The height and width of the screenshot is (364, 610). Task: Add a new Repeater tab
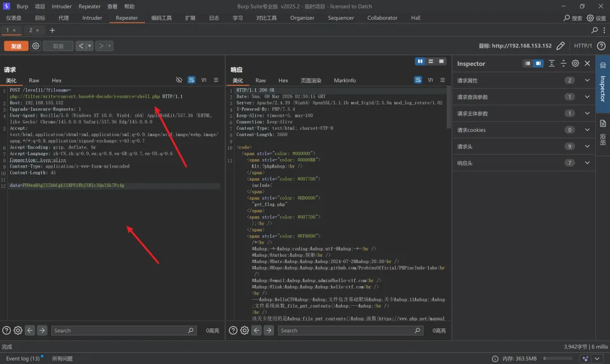point(52,30)
